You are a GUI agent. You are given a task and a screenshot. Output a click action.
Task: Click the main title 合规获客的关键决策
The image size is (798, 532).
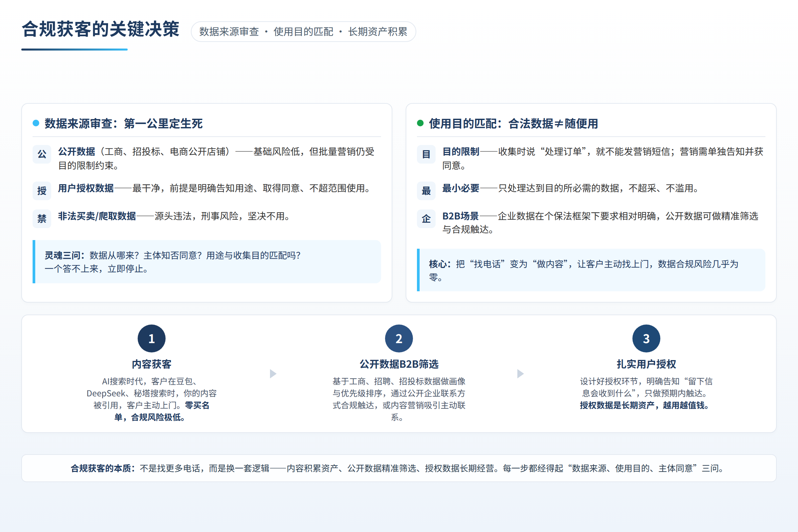(x=100, y=29)
